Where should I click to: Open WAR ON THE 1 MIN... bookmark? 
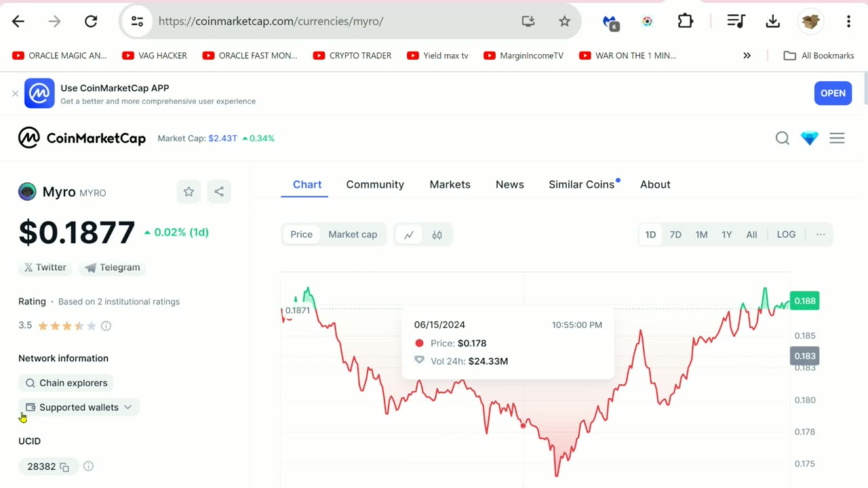[627, 56]
